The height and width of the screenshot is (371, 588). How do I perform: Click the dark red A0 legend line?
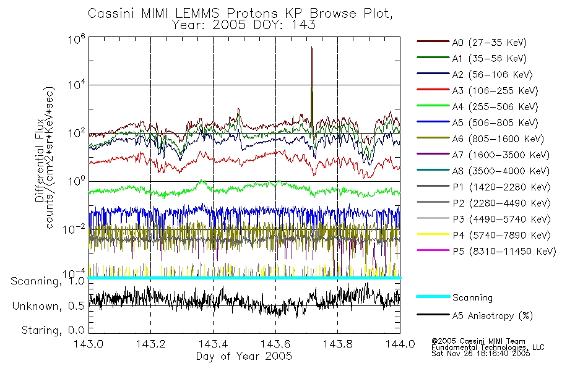click(x=433, y=41)
